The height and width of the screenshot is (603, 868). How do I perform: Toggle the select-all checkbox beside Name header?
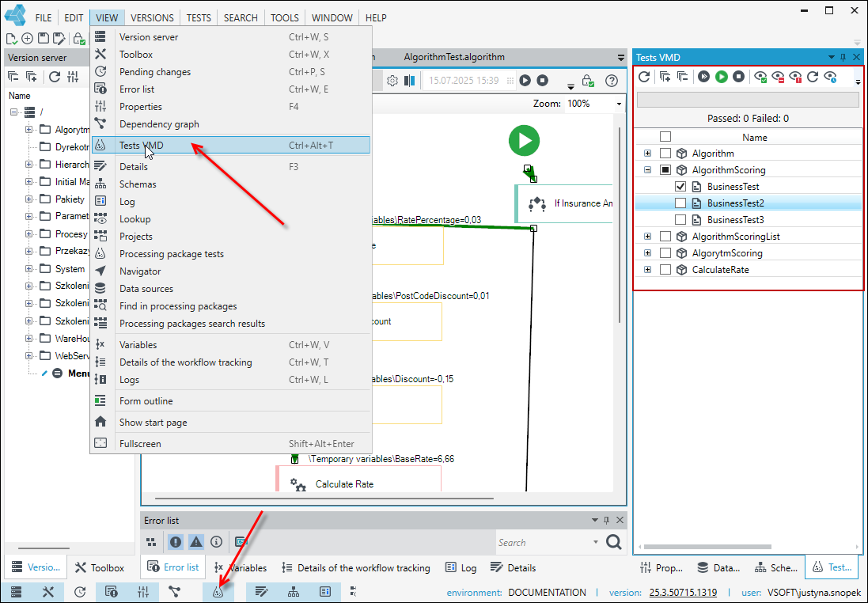point(665,137)
